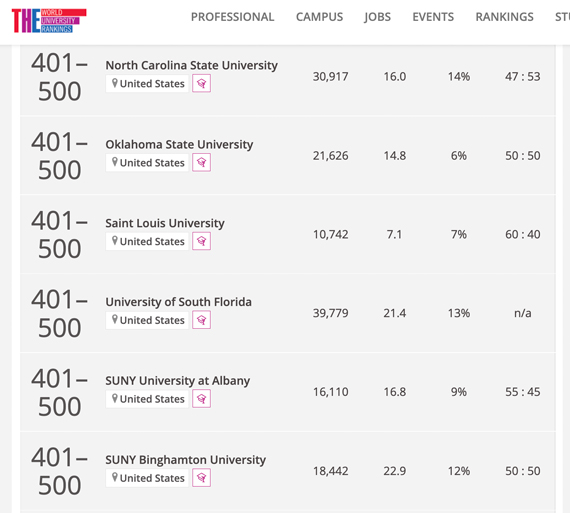Click graduation cap icon for Oklahoma State University
Screen dimensions: 570x513
click(x=201, y=163)
